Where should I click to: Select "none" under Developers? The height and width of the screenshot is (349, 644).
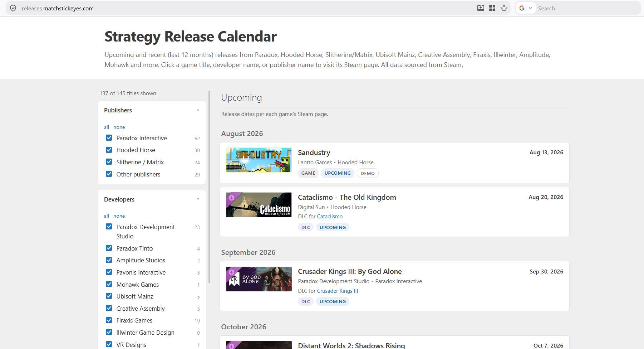[119, 216]
